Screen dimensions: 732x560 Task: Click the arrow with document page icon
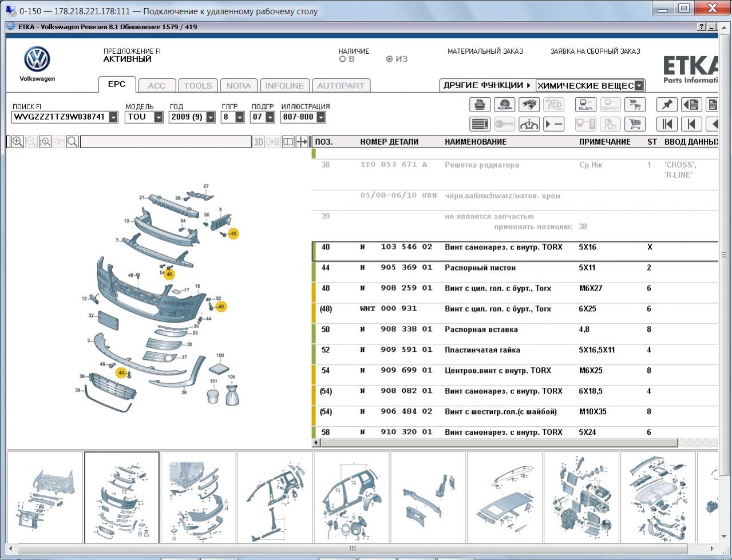(x=691, y=105)
